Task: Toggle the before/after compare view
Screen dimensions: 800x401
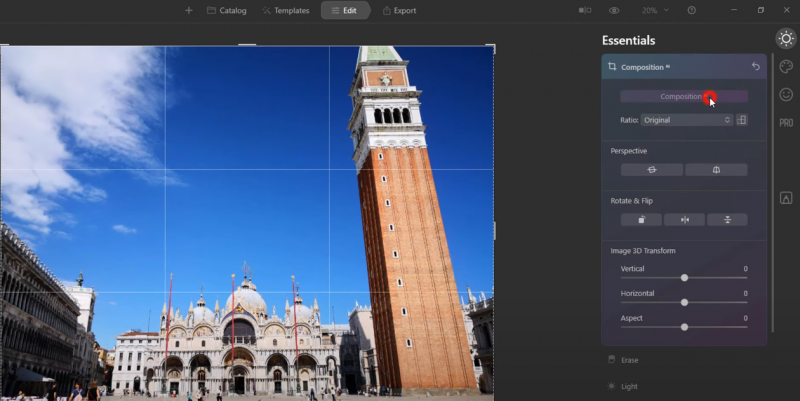Action: 584,10
